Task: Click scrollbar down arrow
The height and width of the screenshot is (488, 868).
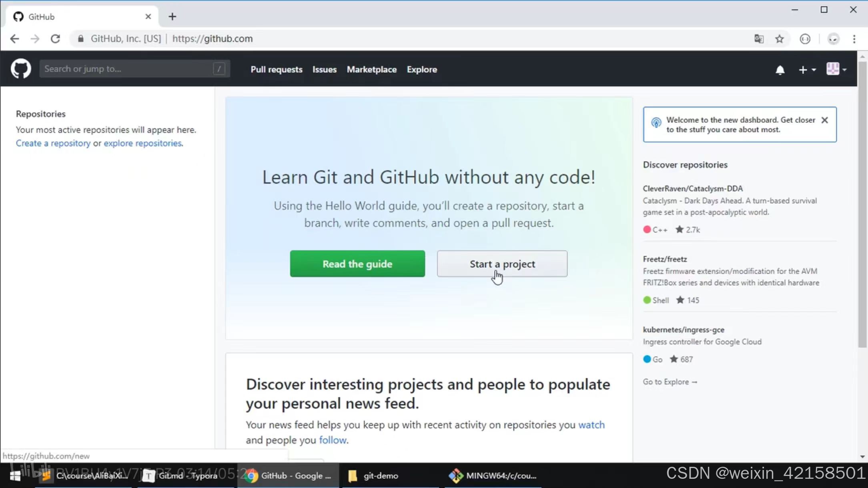Action: coord(862,457)
